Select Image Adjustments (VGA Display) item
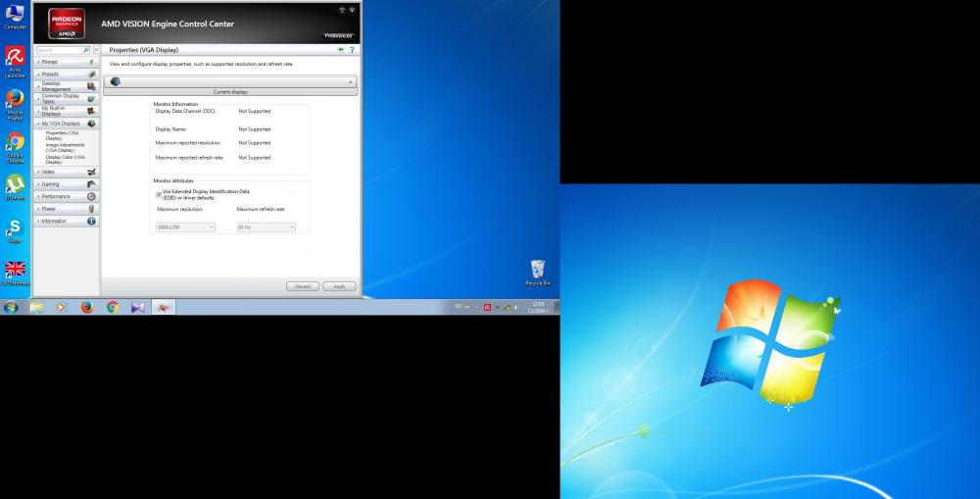Viewport: 980px width, 499px height. click(65, 147)
